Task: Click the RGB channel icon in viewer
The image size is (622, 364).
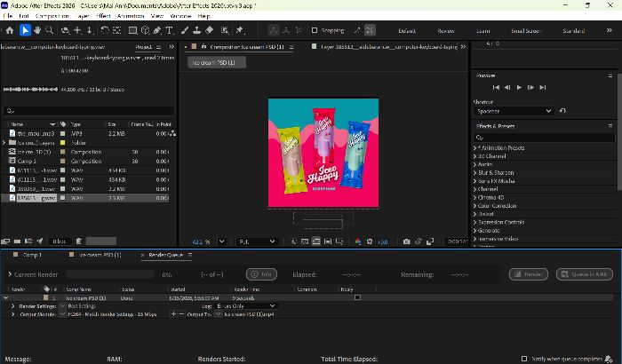Action: 358,241
